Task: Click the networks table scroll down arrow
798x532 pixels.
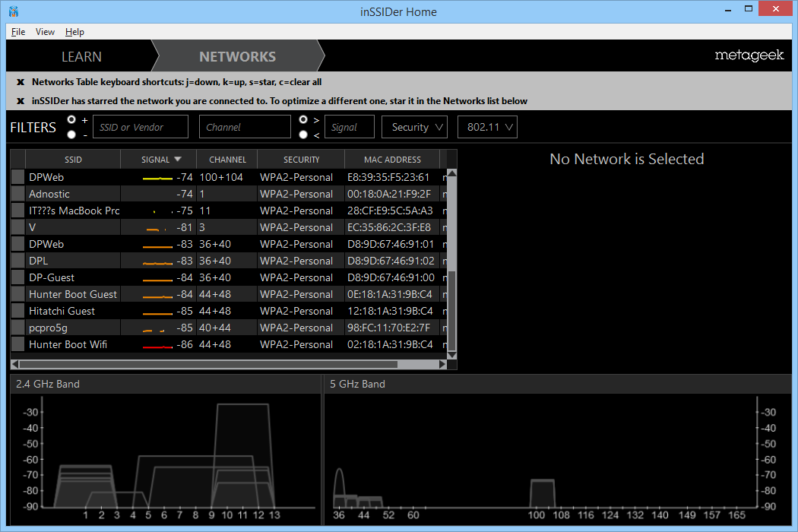Action: tap(451, 355)
